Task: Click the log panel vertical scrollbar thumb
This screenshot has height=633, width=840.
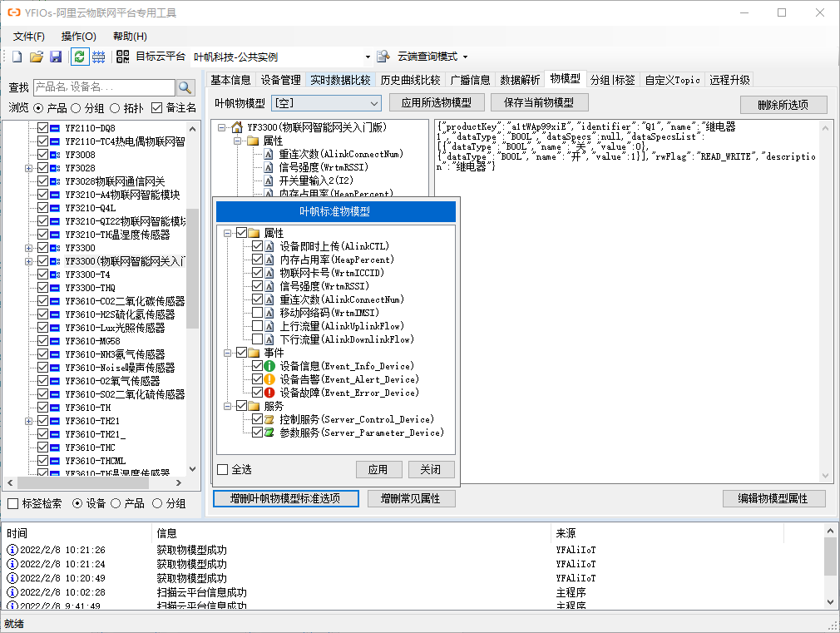Action: (830, 556)
